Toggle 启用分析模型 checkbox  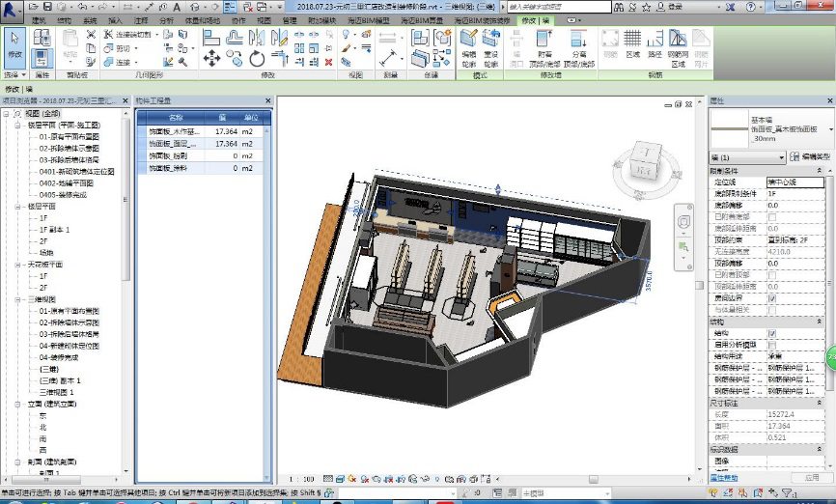772,345
